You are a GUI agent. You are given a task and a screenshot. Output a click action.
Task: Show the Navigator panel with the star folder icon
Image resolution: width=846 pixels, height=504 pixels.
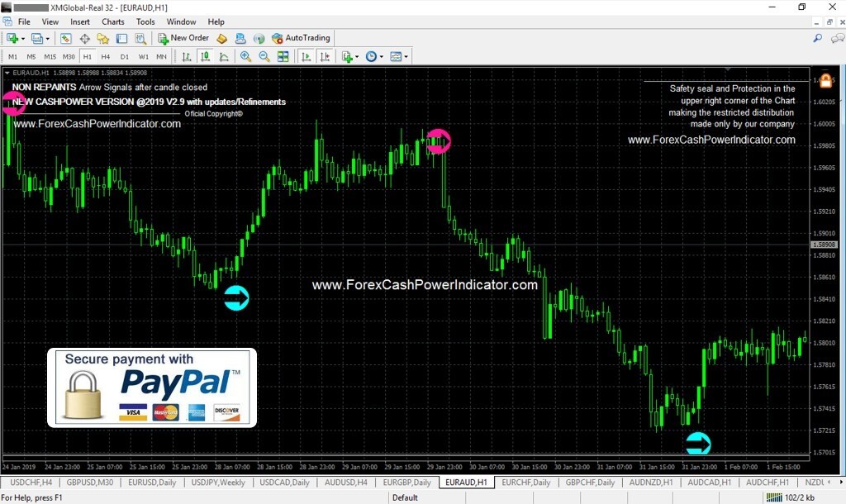pos(103,38)
